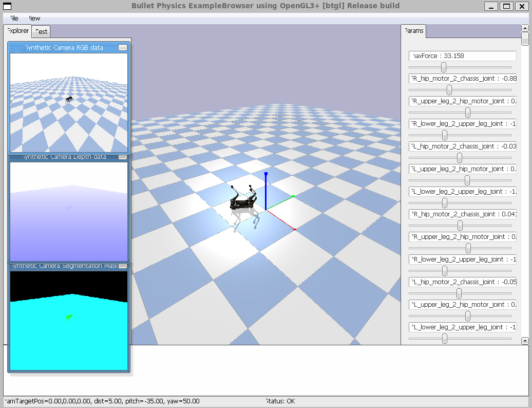Click the 'Status: OK' status bar text
This screenshot has height=408, width=532.
[280, 401]
